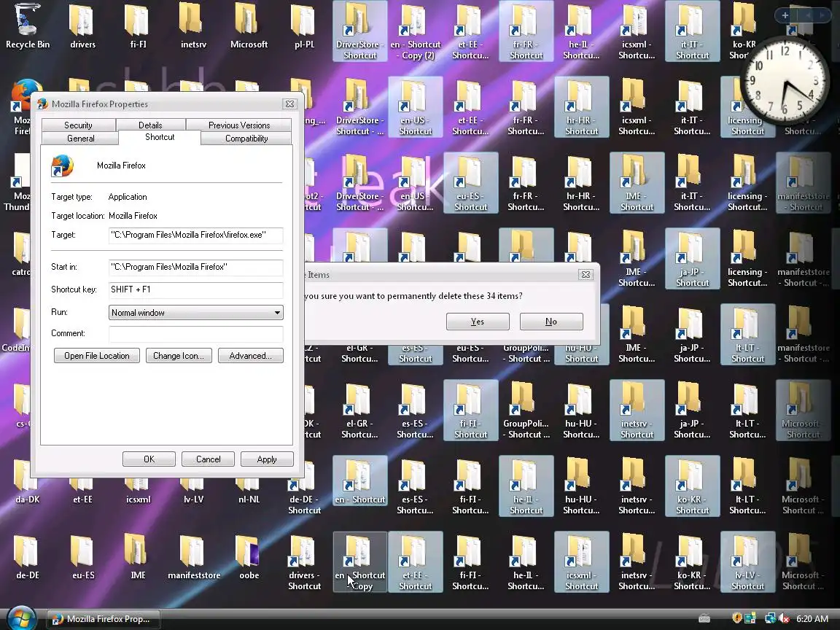
Task: Select the es-ES - Shortcut highlighted icon
Action: (x=415, y=354)
